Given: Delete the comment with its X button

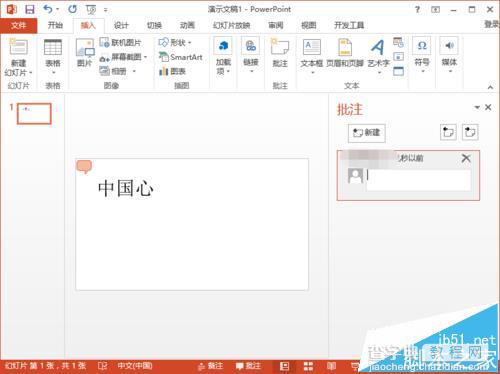Looking at the screenshot, I should pos(466,158).
